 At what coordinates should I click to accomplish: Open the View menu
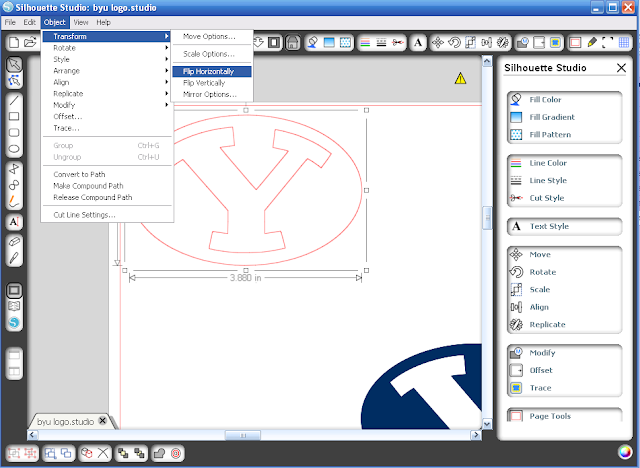tap(81, 22)
